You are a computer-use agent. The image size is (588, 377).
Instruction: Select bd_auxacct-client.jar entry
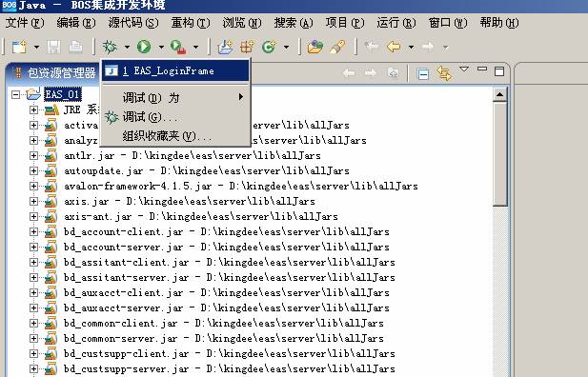click(x=227, y=292)
